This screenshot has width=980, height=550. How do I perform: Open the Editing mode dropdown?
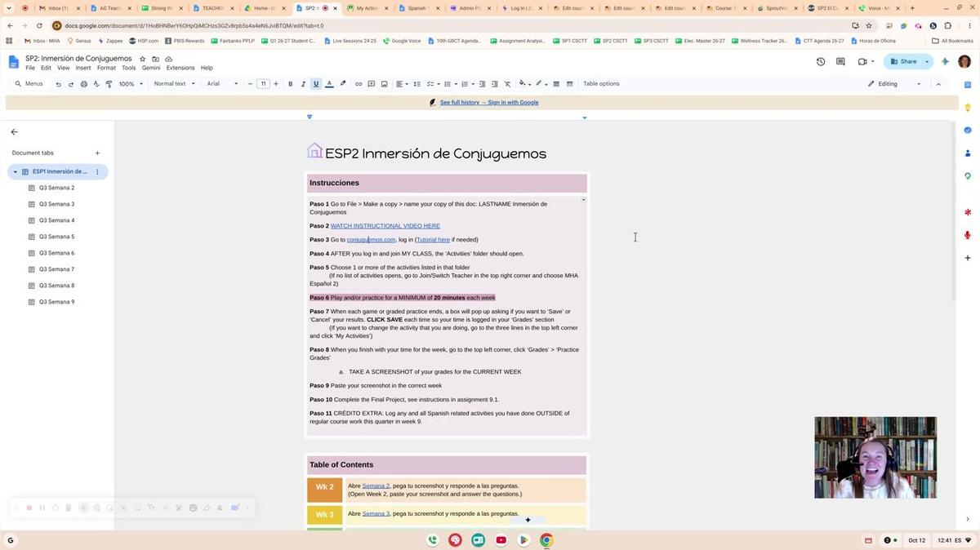point(894,84)
